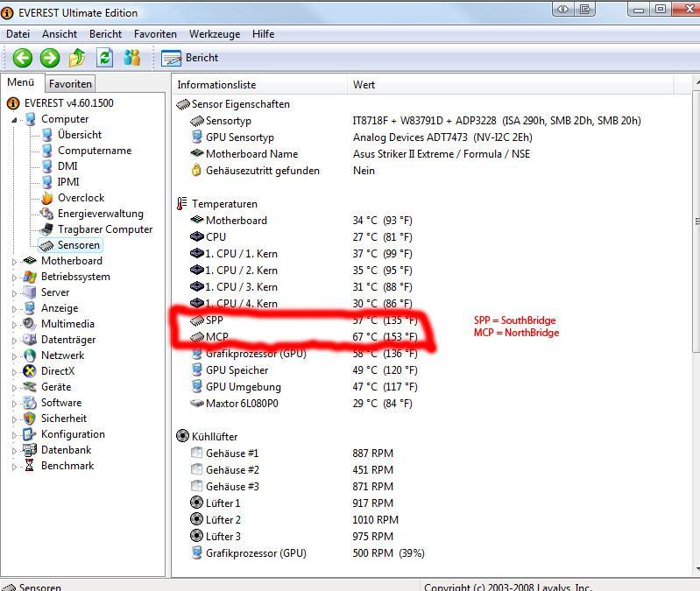
Task: Open the Datei menu
Action: pyautogui.click(x=18, y=34)
